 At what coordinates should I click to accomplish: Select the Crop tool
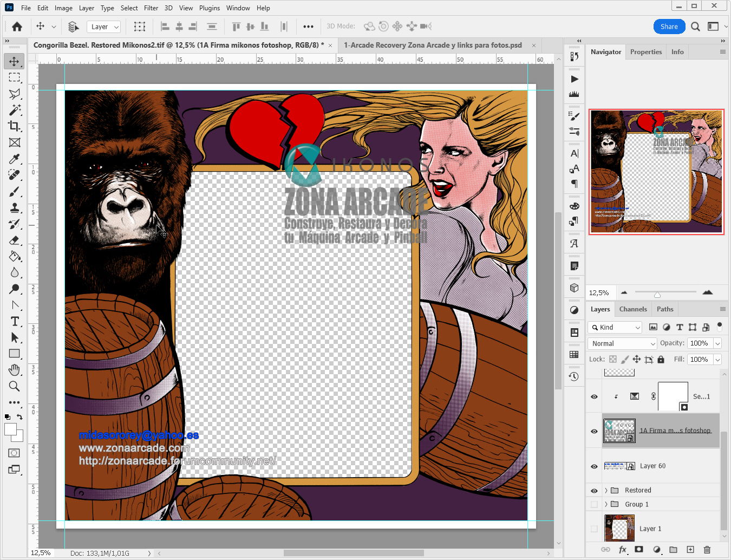15,126
